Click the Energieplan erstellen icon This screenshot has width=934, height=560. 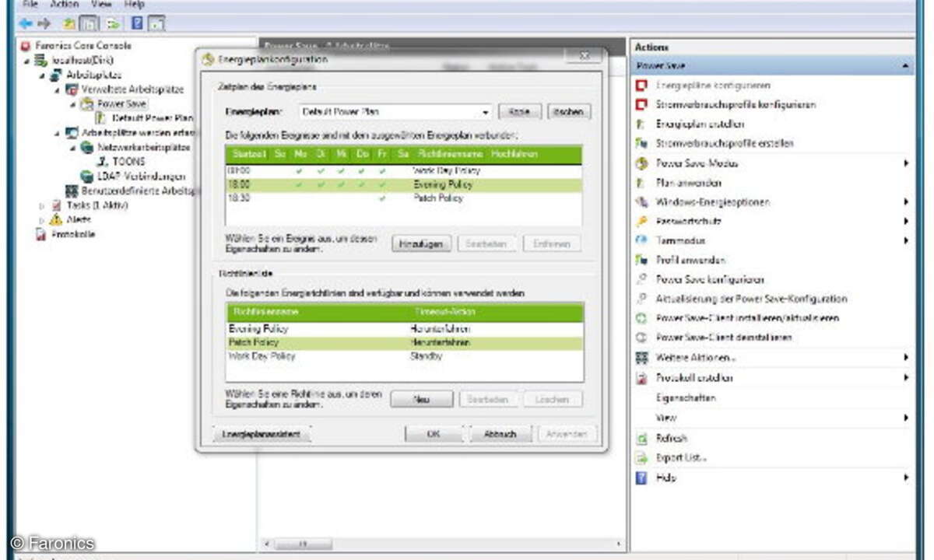pyautogui.click(x=642, y=124)
